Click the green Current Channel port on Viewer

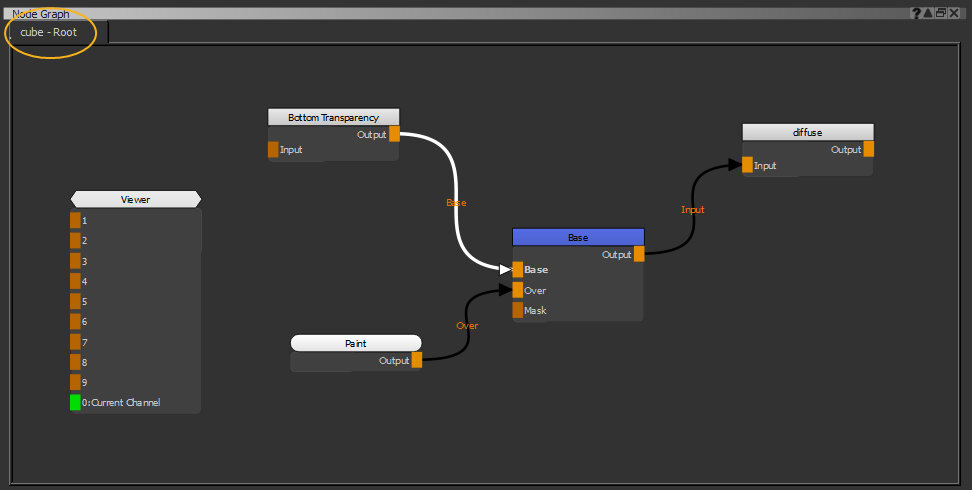tap(75, 402)
